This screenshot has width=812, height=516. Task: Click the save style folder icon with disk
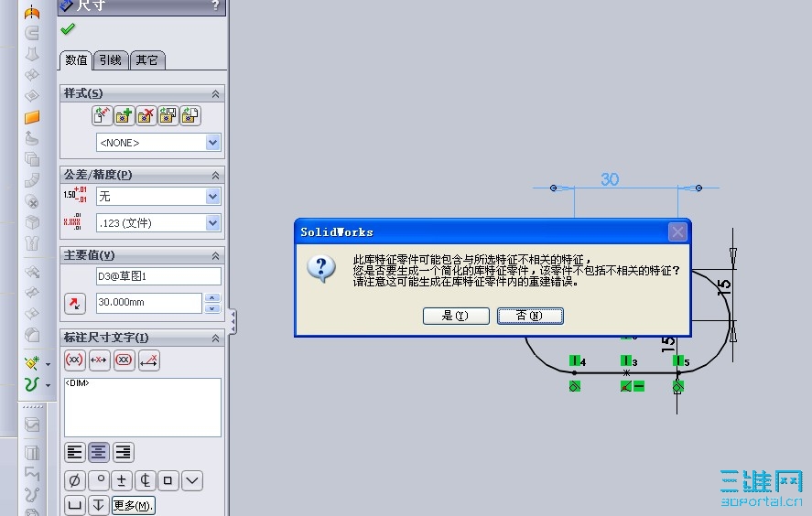point(168,115)
